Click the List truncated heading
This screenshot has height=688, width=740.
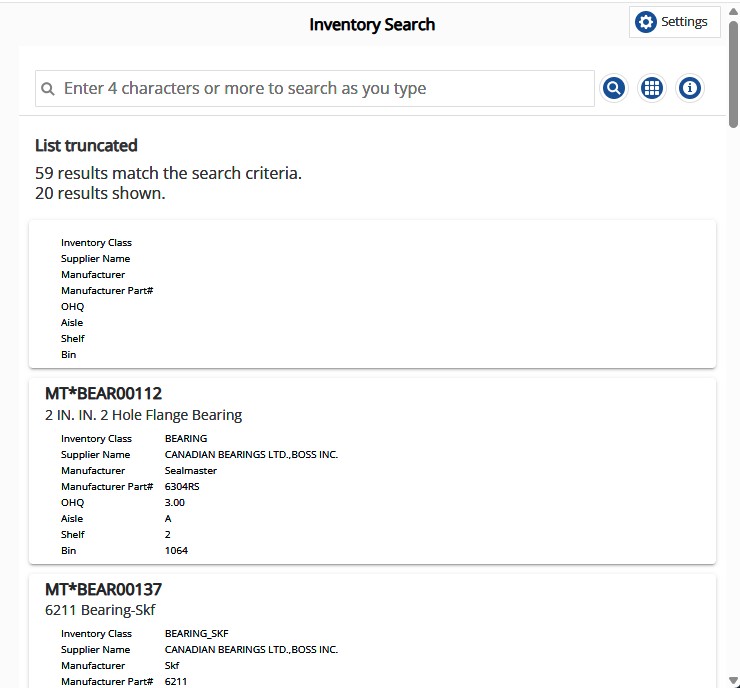pyautogui.click(x=86, y=146)
